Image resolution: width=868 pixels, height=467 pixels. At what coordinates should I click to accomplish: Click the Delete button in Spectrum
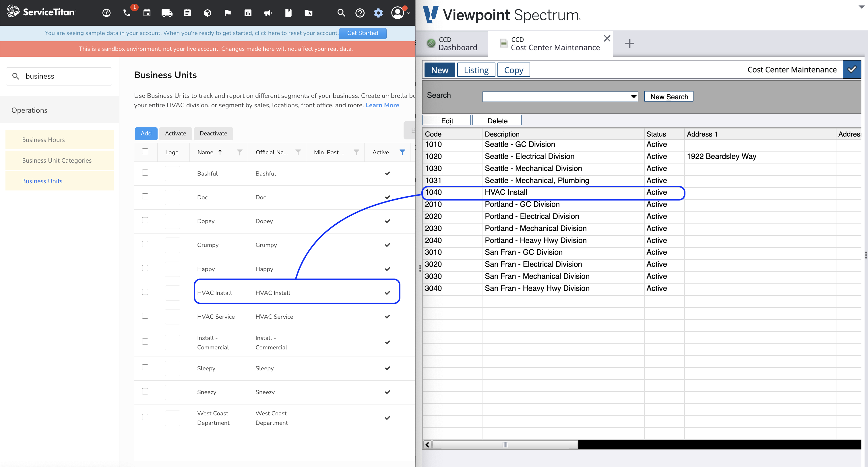497,121
